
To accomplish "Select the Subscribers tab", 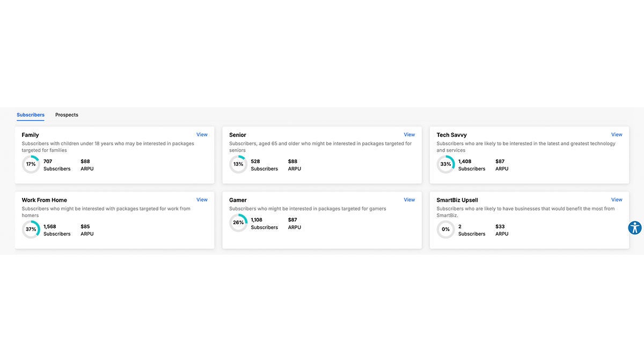I will pos(30,115).
